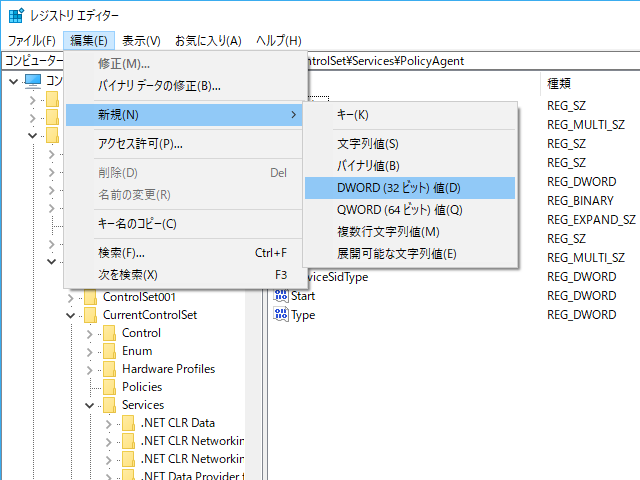The width and height of the screenshot is (640, 480).
Task: Collapse the CurrentControlSet tree node
Action: click(x=71, y=316)
